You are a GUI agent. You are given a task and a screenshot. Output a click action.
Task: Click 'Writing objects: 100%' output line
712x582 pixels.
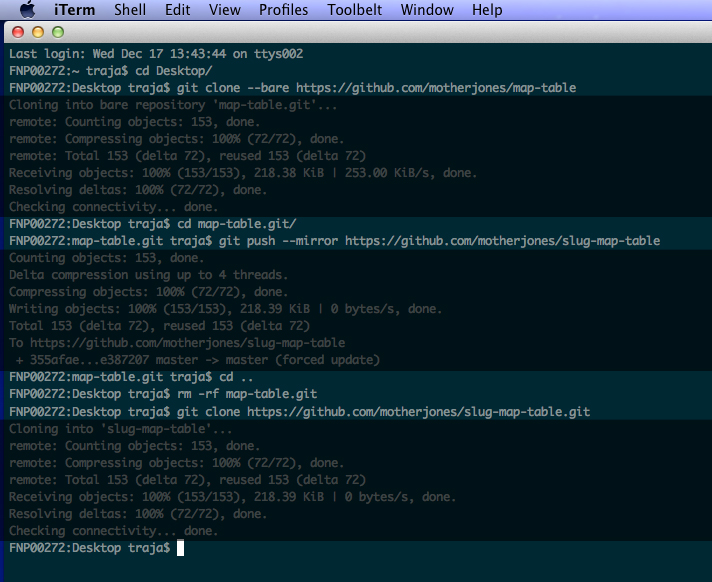[x=225, y=309]
